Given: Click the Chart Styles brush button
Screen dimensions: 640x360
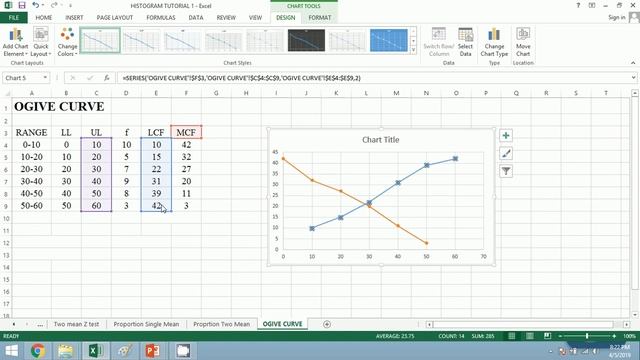Looking at the screenshot, I should click(x=506, y=153).
